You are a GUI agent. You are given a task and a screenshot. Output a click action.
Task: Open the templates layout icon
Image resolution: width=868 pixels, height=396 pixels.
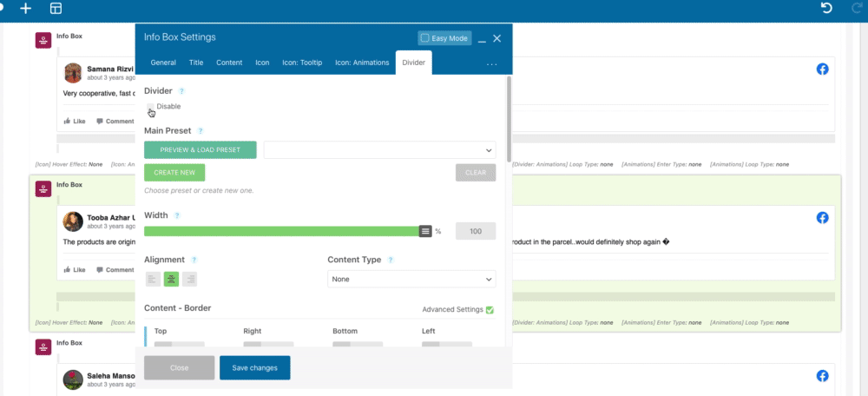click(x=56, y=8)
